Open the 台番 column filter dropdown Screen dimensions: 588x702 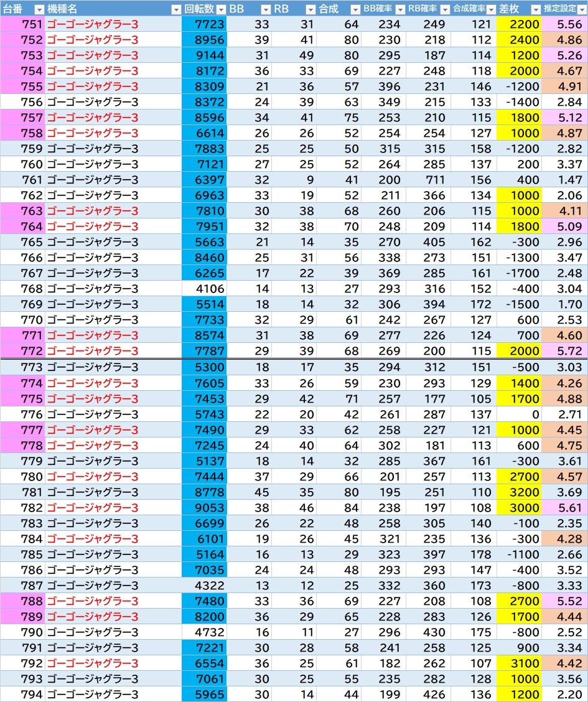[x=39, y=9]
